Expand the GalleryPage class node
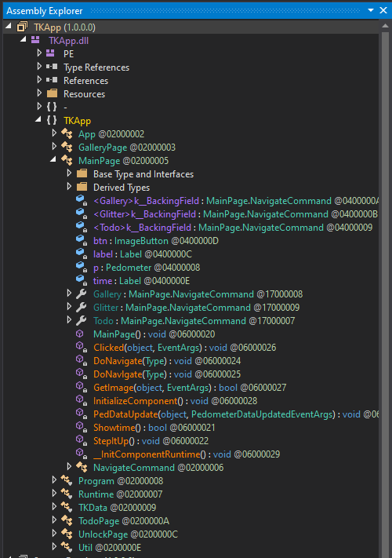 coord(54,146)
